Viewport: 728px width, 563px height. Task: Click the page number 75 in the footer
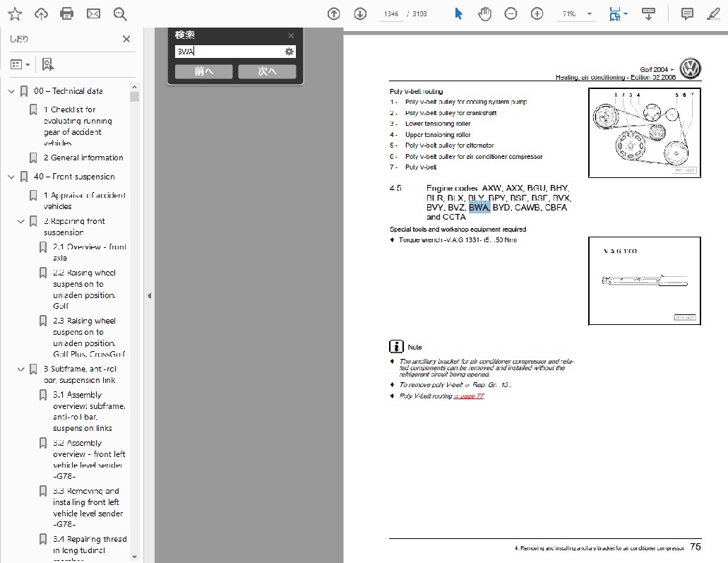695,547
